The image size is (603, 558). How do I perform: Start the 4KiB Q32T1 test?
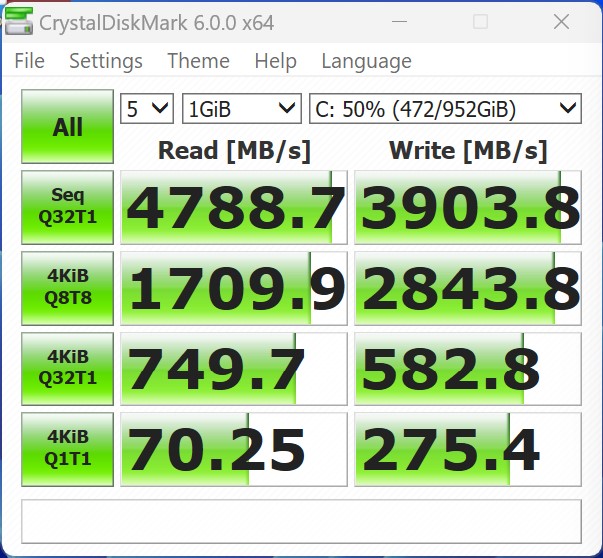coord(67,369)
